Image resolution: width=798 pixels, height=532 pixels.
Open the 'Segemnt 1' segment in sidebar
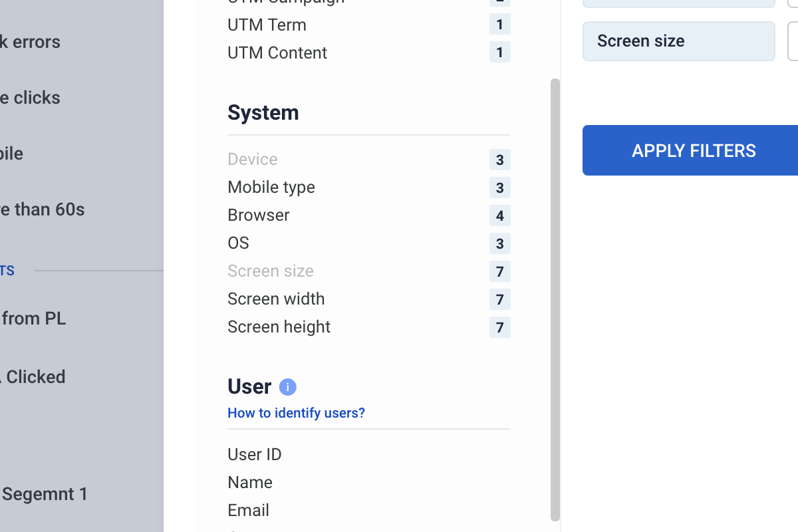(x=45, y=494)
